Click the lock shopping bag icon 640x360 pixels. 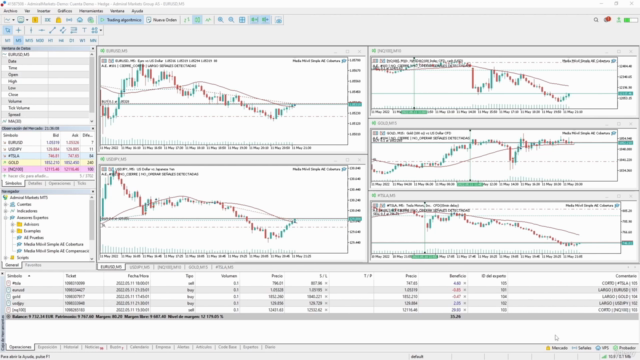(58, 20)
